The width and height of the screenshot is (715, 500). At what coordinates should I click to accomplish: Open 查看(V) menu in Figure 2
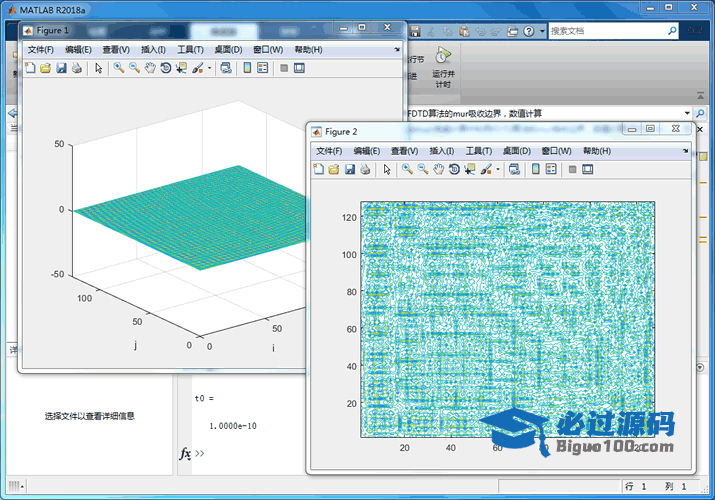[404, 151]
